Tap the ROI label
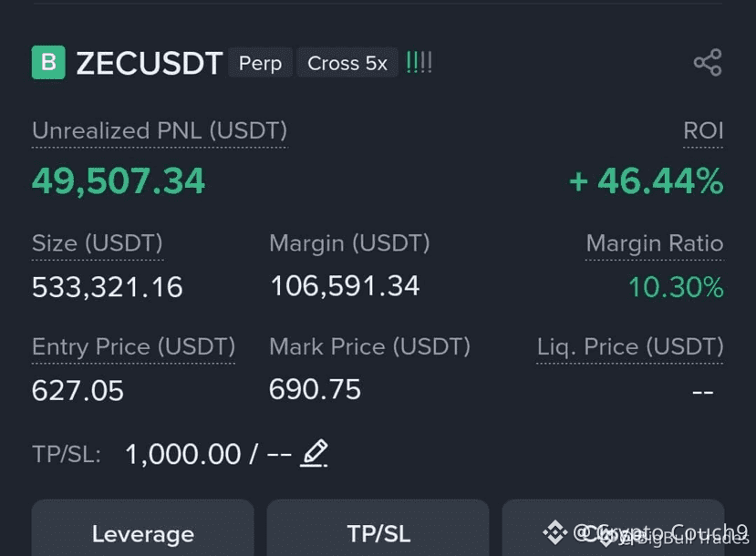Viewport: 756px width, 556px height. coord(703,131)
